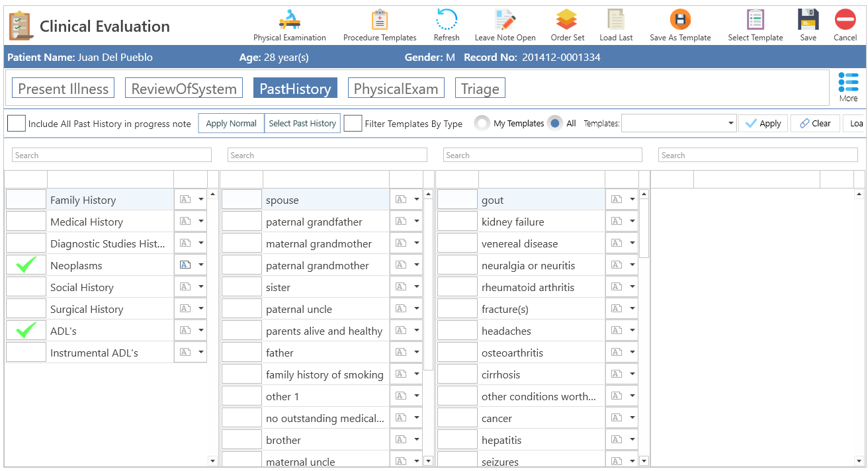Viewport: 868px width, 471px height.
Task: Click the note icon for sister
Action: [401, 287]
